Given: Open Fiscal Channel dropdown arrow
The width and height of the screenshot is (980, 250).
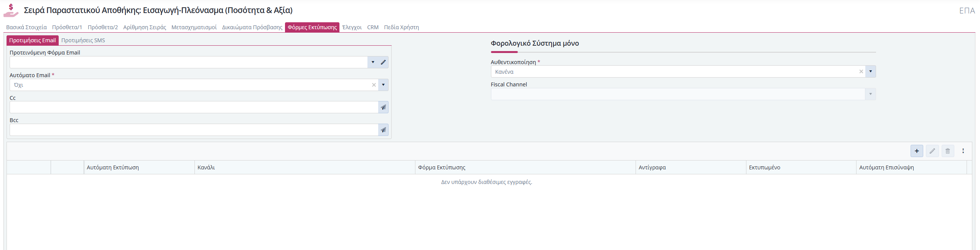Looking at the screenshot, I should (x=871, y=94).
